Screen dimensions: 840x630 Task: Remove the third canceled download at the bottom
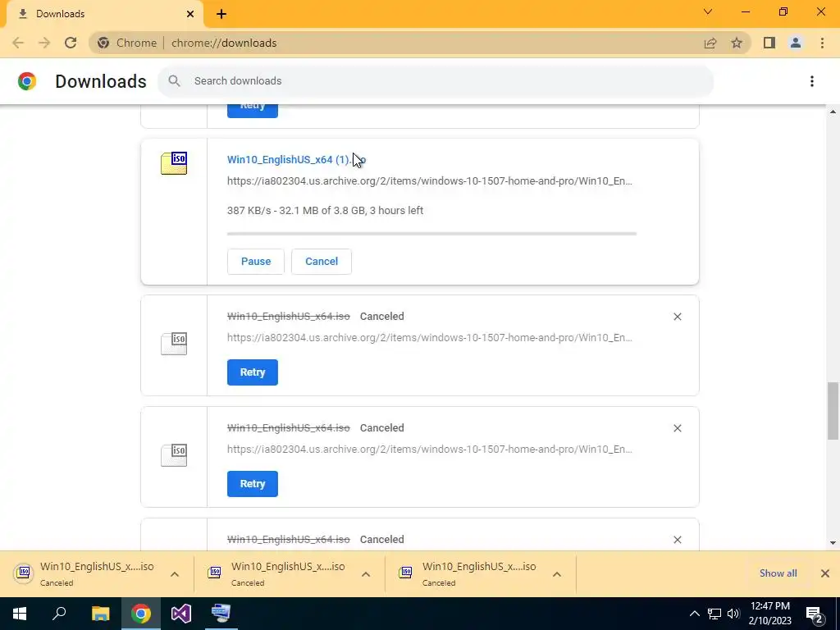coord(677,540)
